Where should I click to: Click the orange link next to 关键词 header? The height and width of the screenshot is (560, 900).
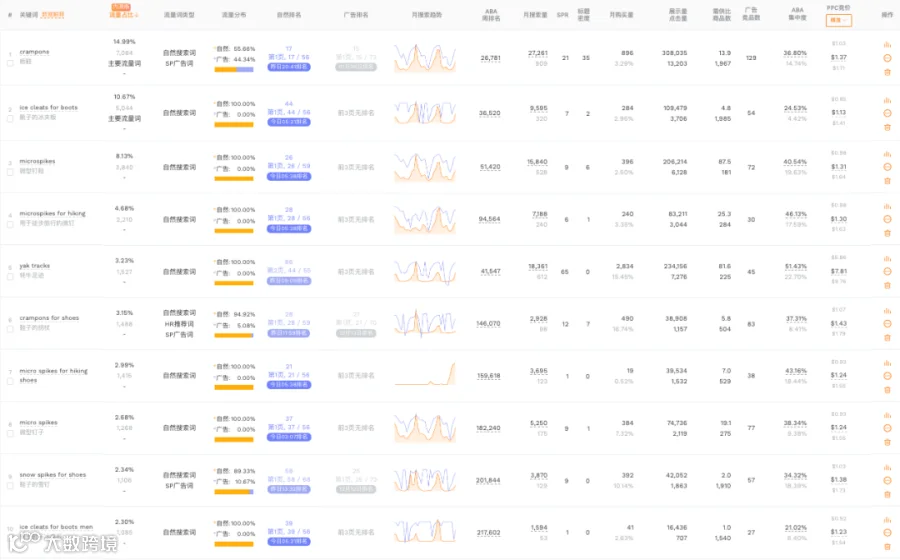[53, 15]
